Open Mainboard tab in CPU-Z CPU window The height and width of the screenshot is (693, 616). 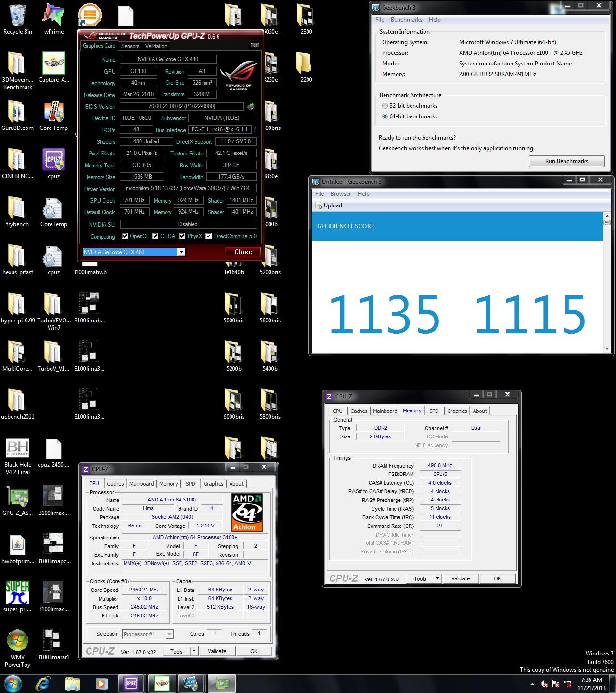(x=141, y=484)
